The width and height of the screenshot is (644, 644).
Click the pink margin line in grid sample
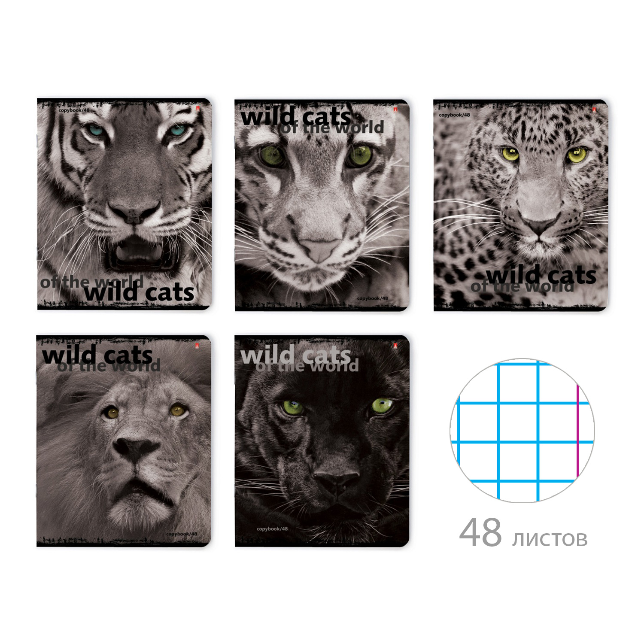pos(577,431)
